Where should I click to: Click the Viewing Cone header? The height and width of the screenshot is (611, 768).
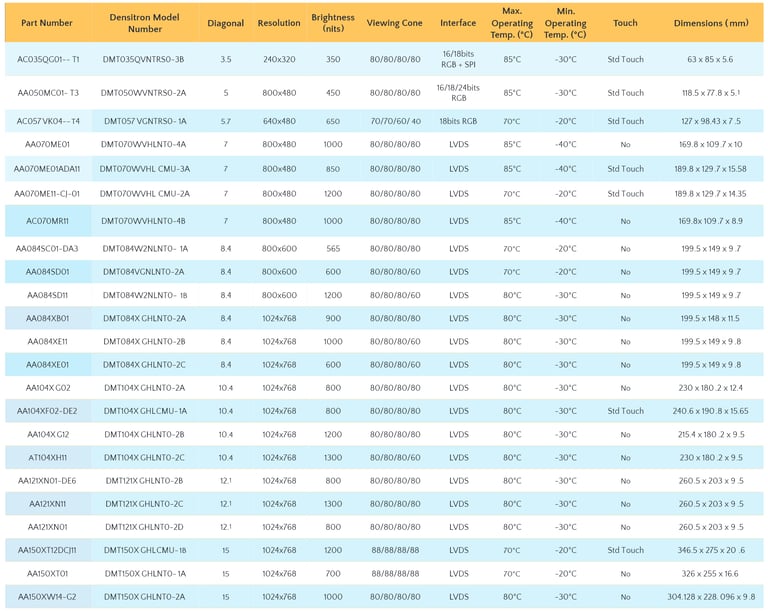394,23
